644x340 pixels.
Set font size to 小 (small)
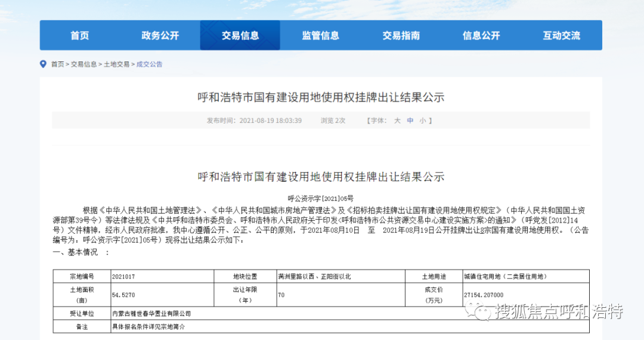[x=422, y=120]
